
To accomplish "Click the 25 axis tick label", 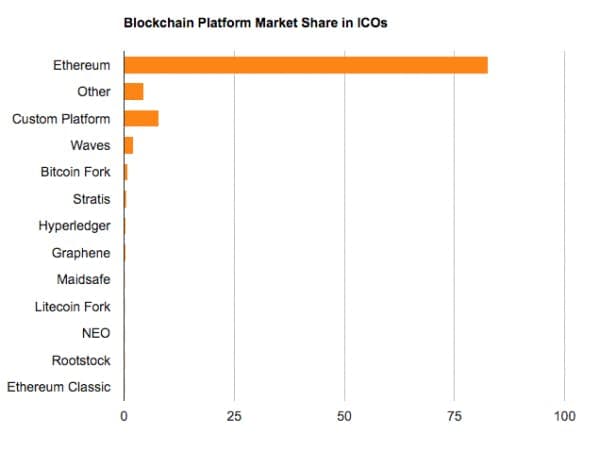I will [234, 416].
